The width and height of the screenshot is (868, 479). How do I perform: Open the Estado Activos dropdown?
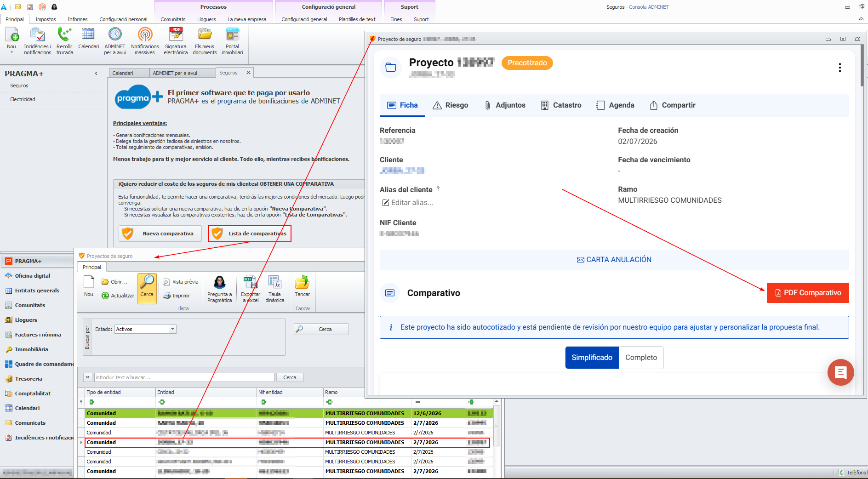coord(173,329)
